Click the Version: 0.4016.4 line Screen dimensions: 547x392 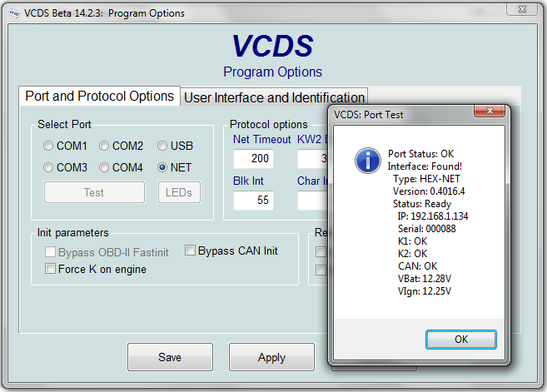coord(429,191)
